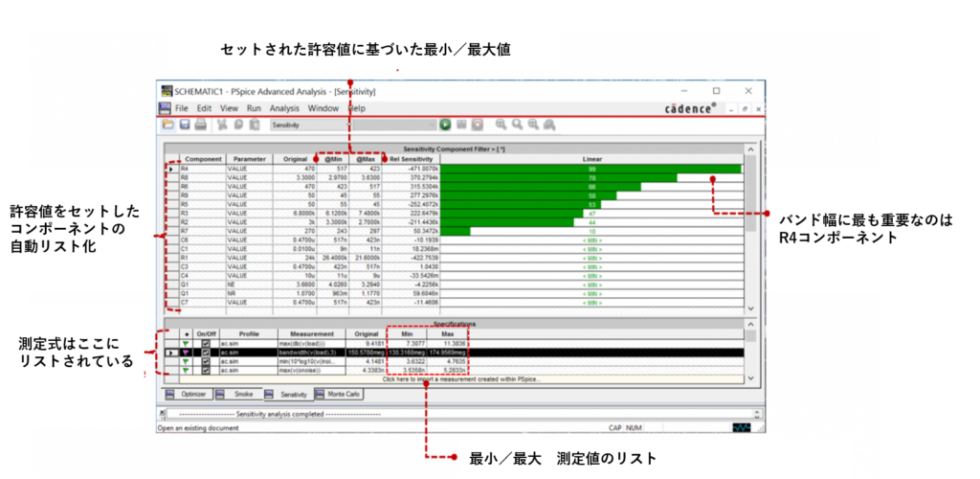The height and width of the screenshot is (479, 980).
Task: Click the Specifications table scrollbar down arrow
Action: click(750, 378)
